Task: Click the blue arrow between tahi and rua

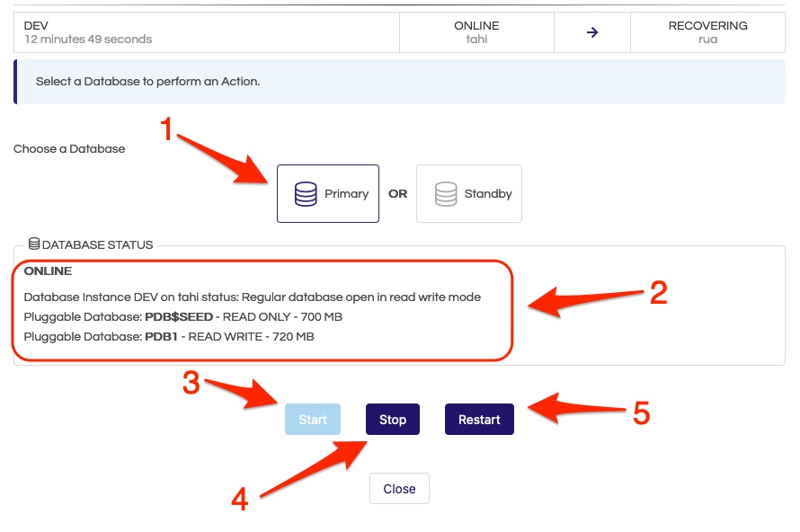Action: (x=591, y=31)
